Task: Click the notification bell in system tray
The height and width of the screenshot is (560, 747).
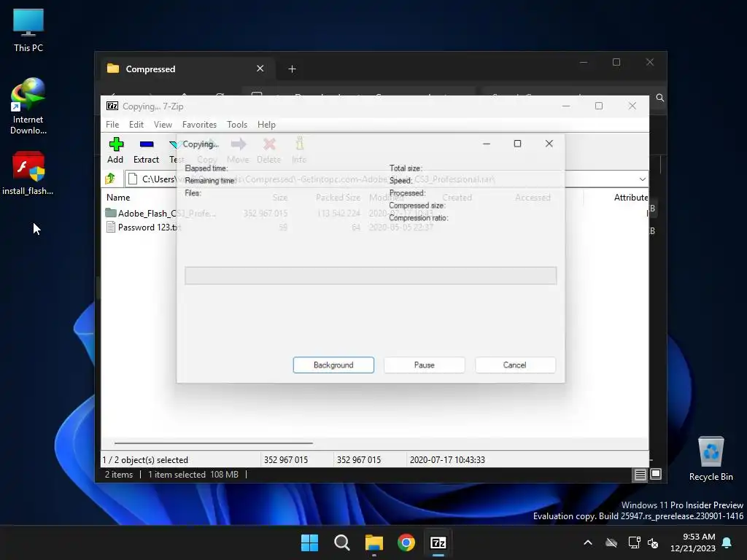Action: [x=727, y=542]
